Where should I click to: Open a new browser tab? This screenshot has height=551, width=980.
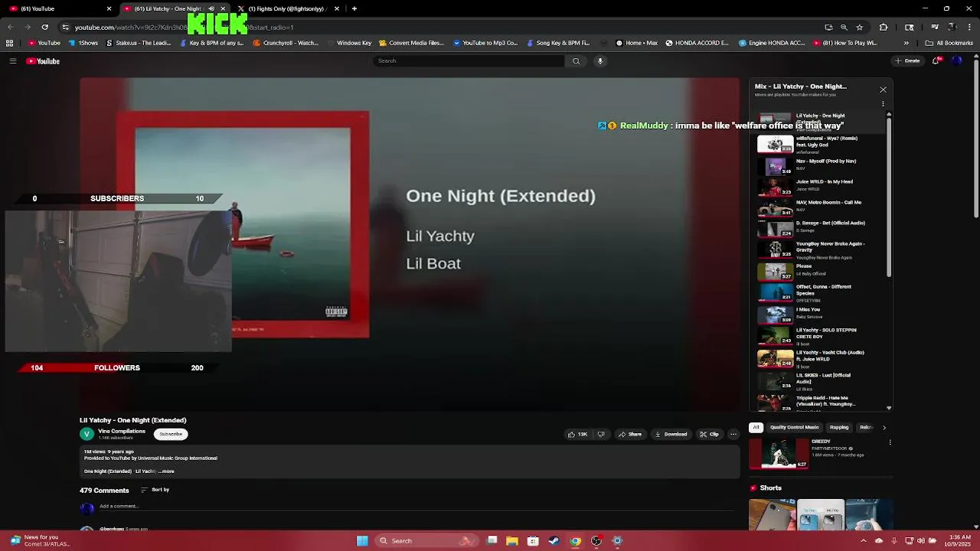(x=354, y=8)
